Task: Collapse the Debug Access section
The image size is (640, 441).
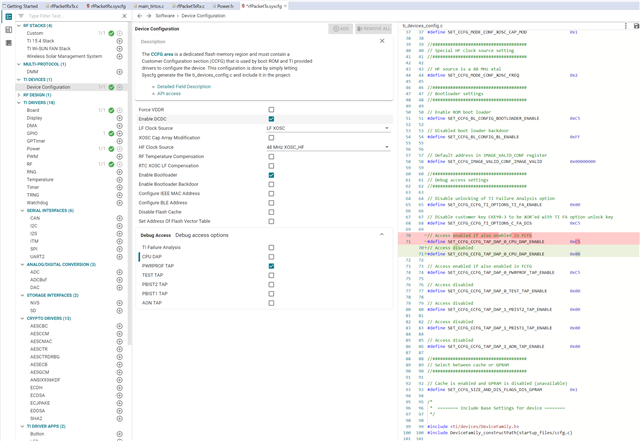Action: pyautogui.click(x=382, y=234)
